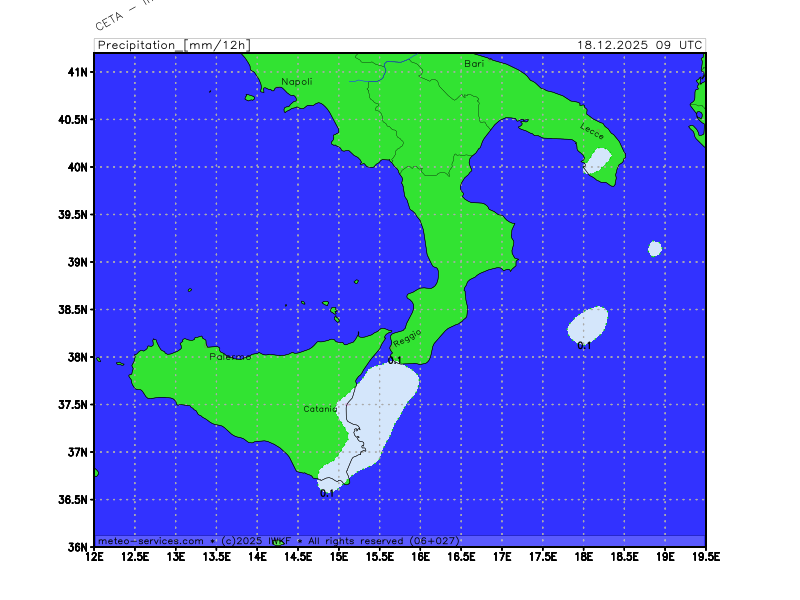Click the 0.1 contour label below Reggio

pyautogui.click(x=395, y=360)
